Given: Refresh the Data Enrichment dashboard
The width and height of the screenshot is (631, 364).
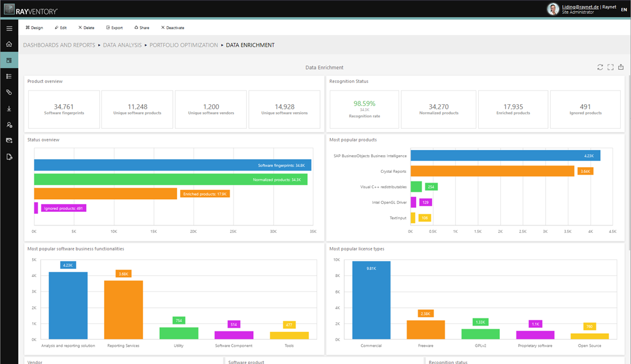Looking at the screenshot, I should point(600,67).
